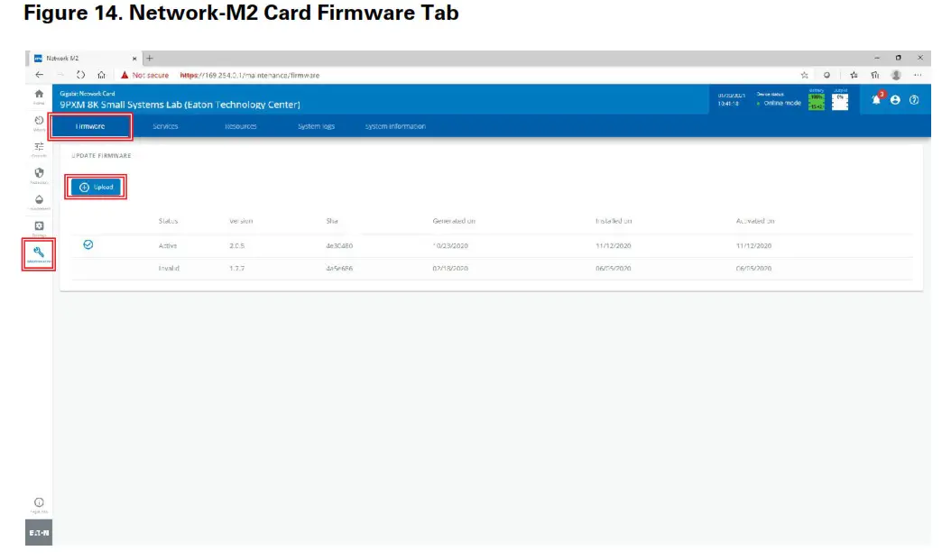This screenshot has height=560, width=951.
Task: Open the Legal info icon in sidebar
Action: click(39, 504)
